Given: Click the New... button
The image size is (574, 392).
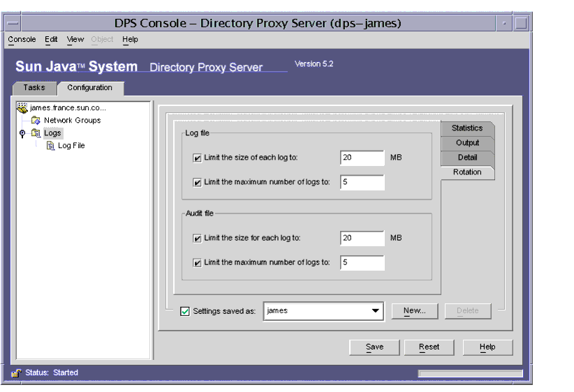Looking at the screenshot, I should pos(414,311).
